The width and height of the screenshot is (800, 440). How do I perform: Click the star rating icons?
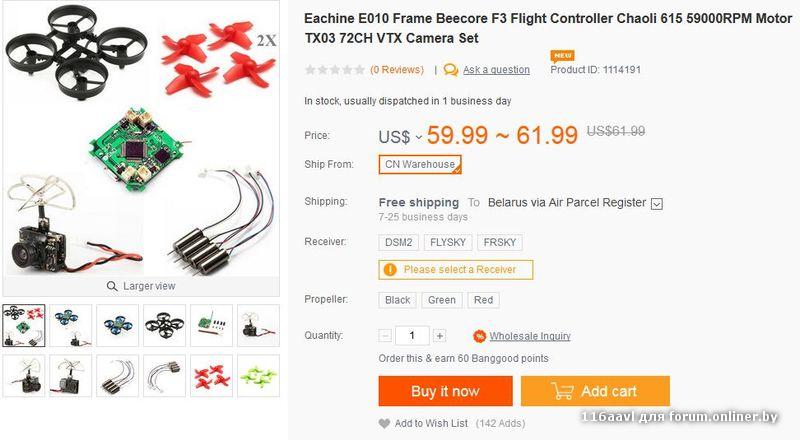click(x=335, y=70)
